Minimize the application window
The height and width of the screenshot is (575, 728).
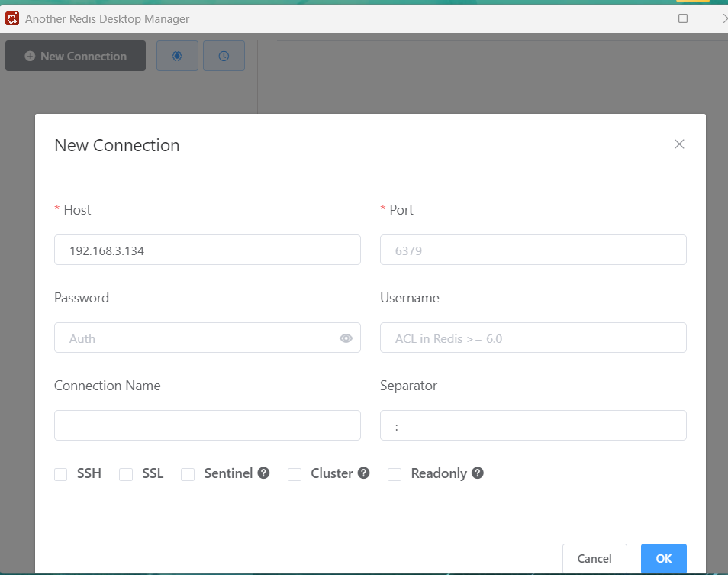(x=639, y=18)
